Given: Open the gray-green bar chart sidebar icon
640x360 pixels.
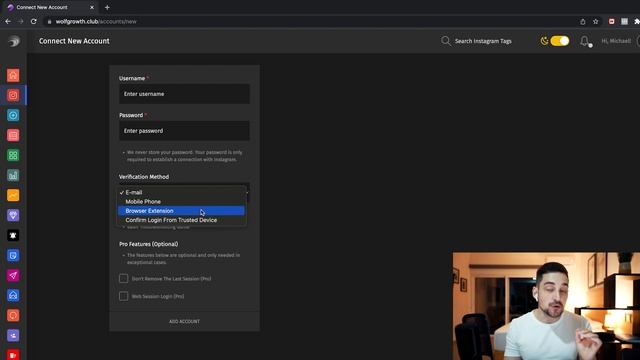Looking at the screenshot, I should point(13,175).
